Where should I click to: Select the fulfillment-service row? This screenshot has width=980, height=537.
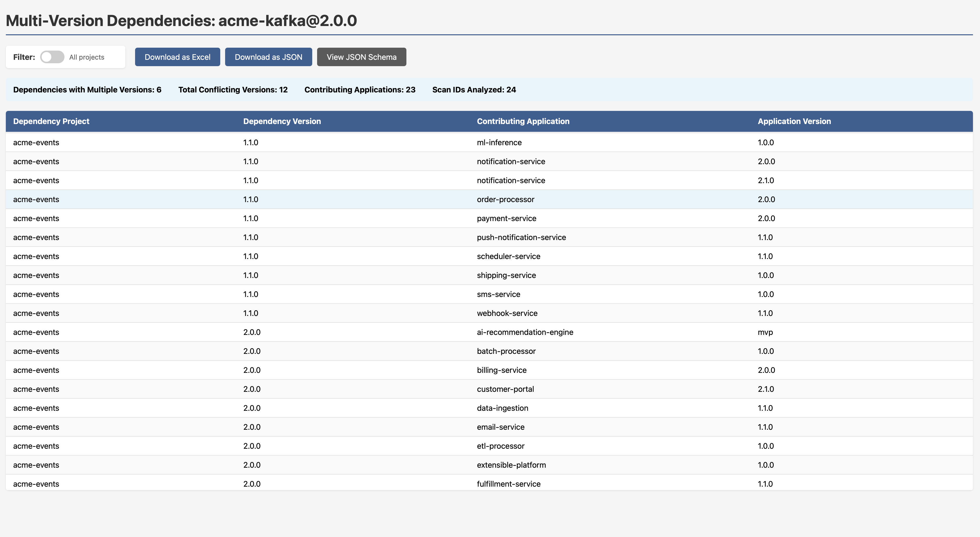[509, 483]
